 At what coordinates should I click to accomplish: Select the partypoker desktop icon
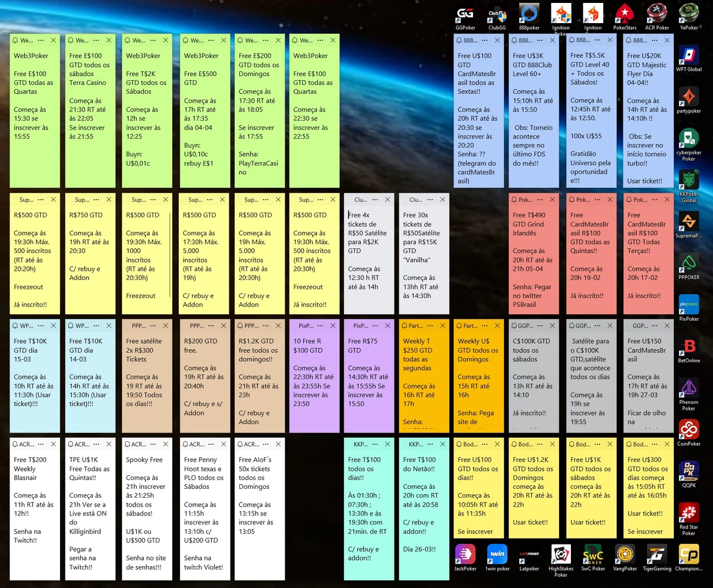coord(689,99)
